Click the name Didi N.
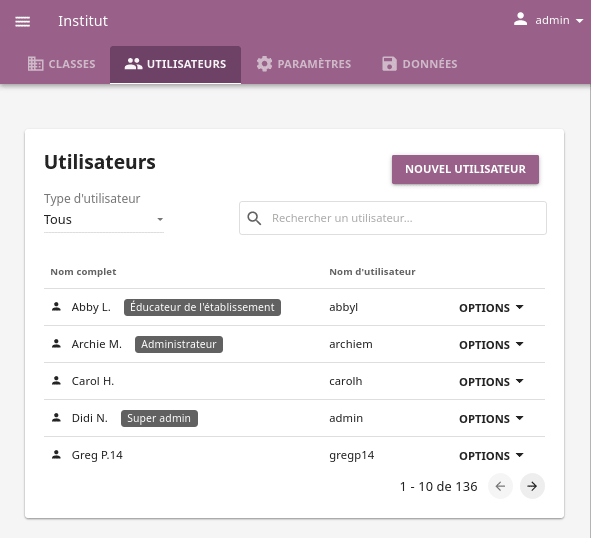The width and height of the screenshot is (591, 538). 90,418
